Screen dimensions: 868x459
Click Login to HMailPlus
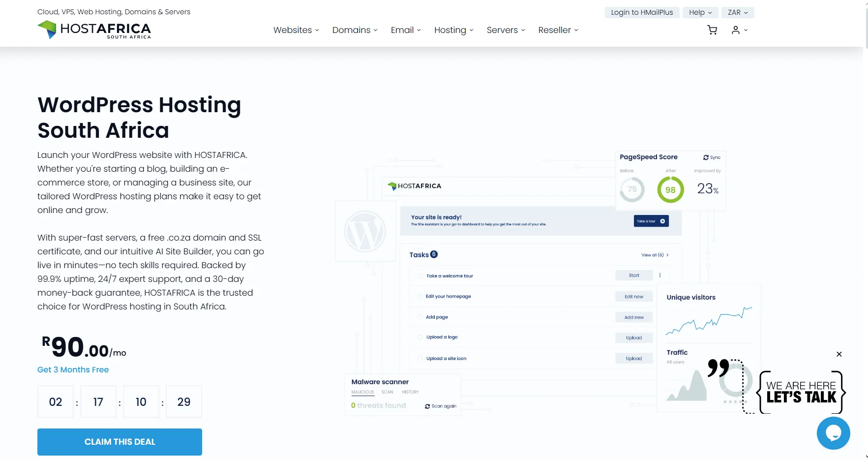pos(642,12)
